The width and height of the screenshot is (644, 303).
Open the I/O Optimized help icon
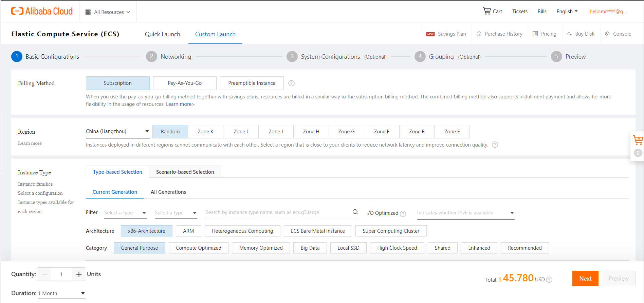coord(403,214)
